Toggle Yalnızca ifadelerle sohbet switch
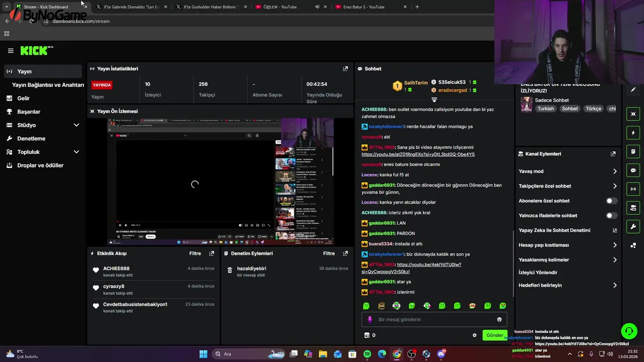 611,216
